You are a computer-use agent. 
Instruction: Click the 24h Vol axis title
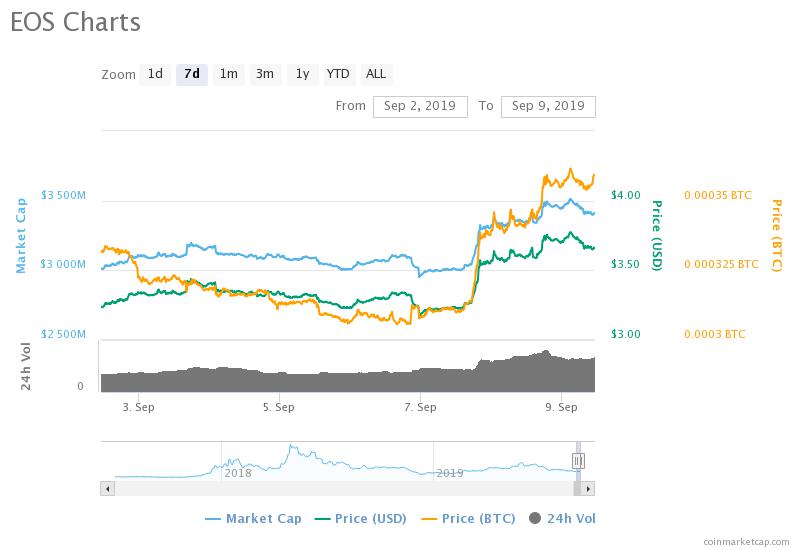(x=26, y=366)
